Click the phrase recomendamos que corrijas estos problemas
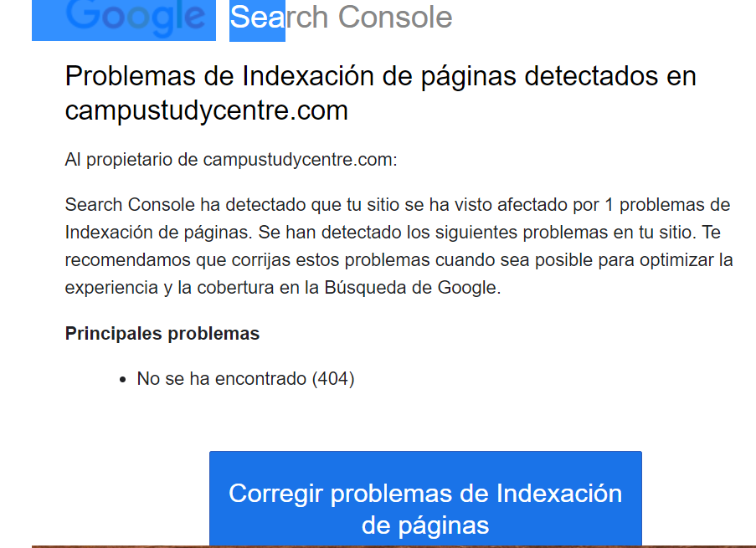756x548 pixels. (247, 260)
